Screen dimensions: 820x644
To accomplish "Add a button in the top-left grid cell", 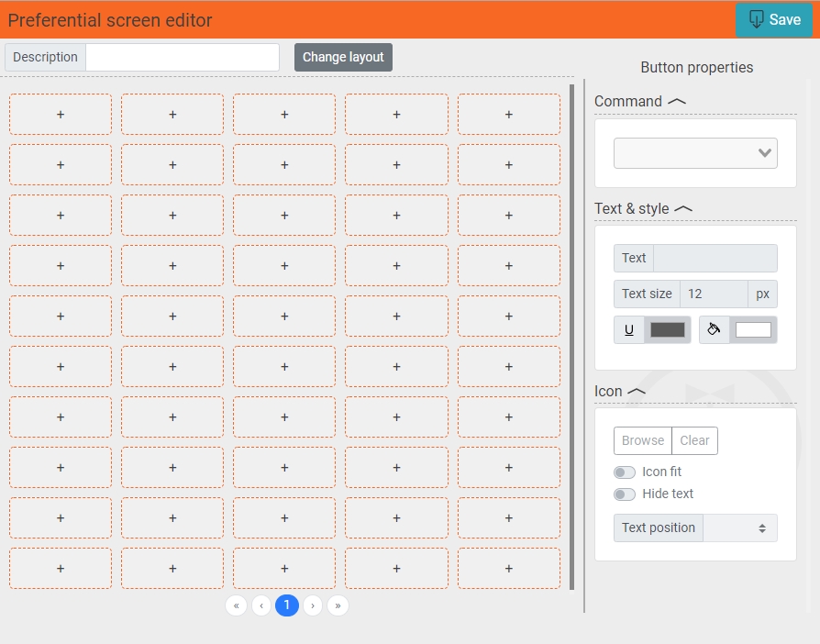I will coord(61,115).
